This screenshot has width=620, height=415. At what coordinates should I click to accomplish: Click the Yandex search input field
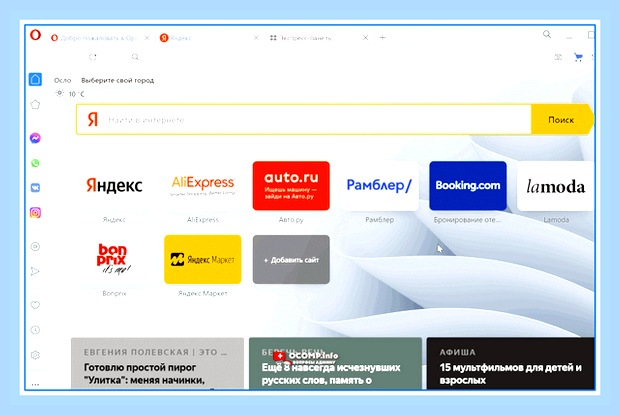pos(304,120)
